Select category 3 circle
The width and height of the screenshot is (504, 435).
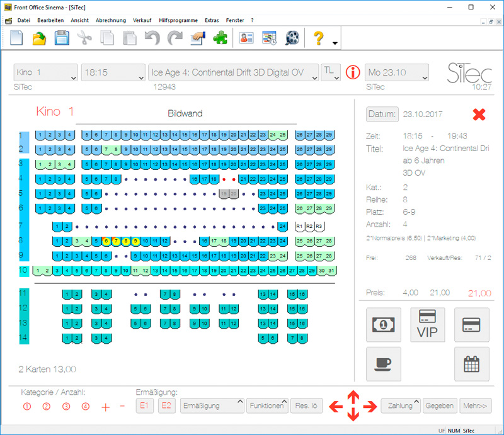pyautogui.click(x=66, y=406)
